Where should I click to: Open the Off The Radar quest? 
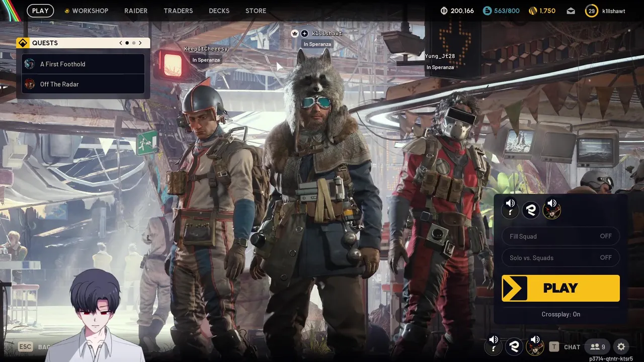pos(83,84)
